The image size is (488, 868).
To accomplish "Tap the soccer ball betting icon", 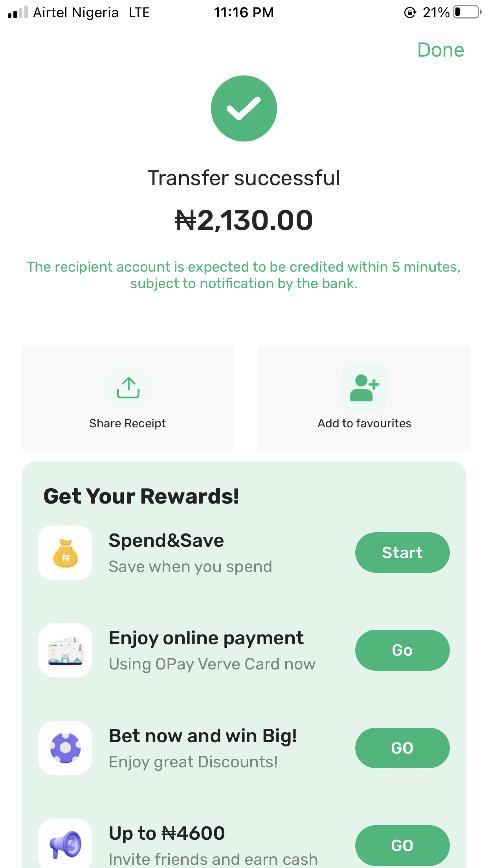I will point(65,748).
